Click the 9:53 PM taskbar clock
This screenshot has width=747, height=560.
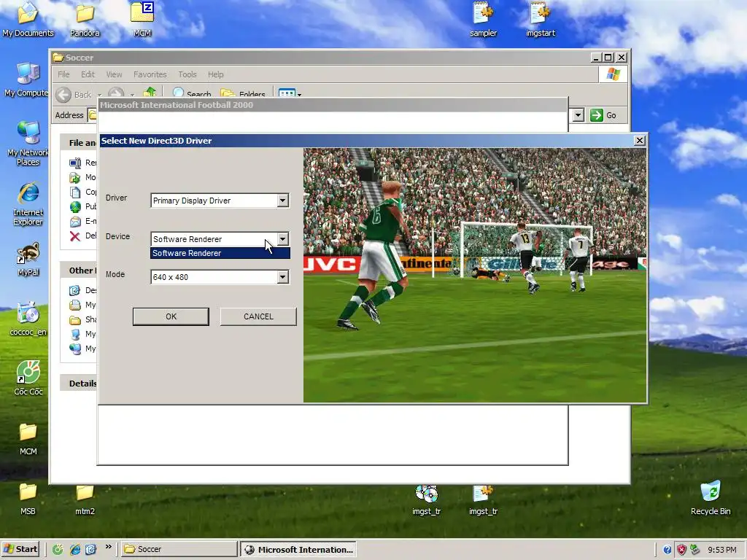pos(722,550)
